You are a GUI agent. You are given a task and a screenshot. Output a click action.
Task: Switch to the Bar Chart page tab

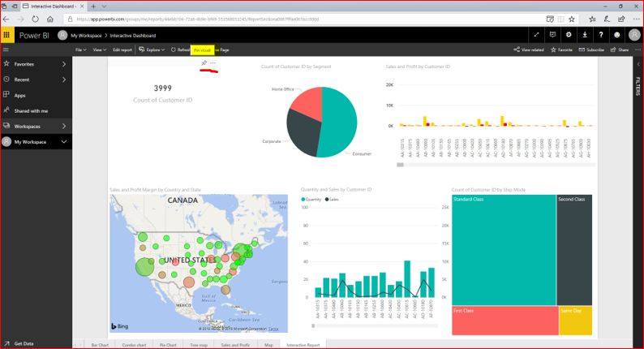pyautogui.click(x=100, y=345)
